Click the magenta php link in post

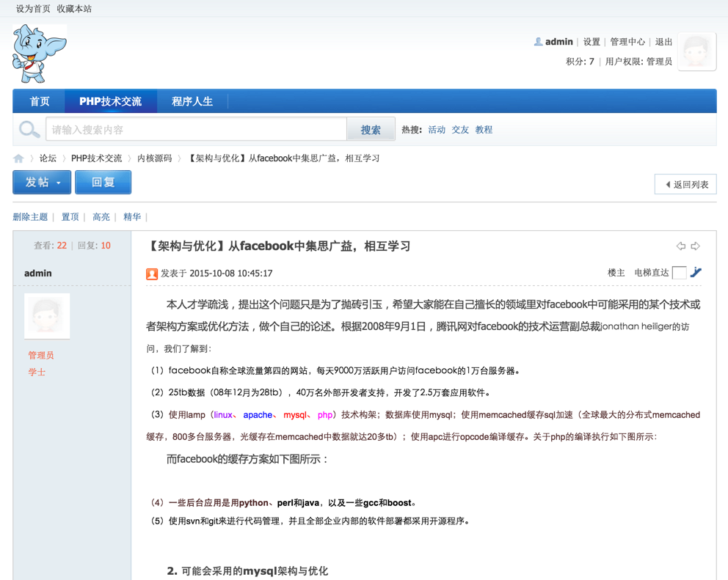(x=325, y=415)
